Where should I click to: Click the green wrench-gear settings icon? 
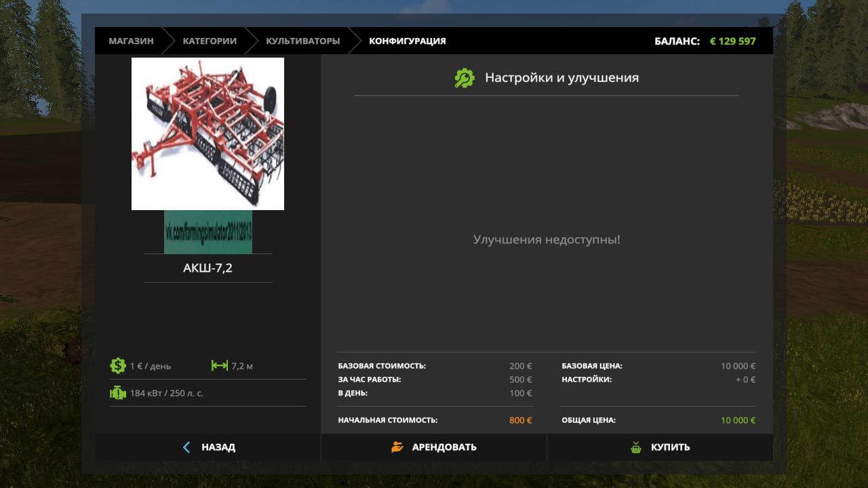pyautogui.click(x=465, y=78)
